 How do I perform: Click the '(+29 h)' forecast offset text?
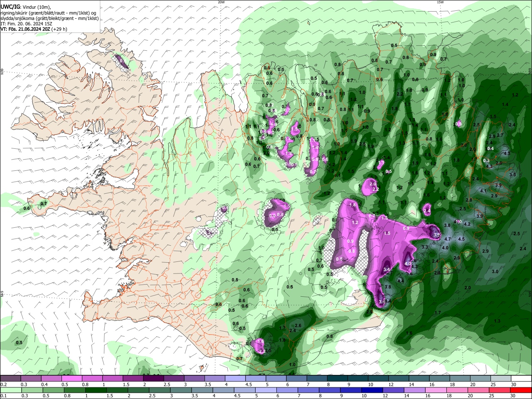pyautogui.click(x=59, y=29)
